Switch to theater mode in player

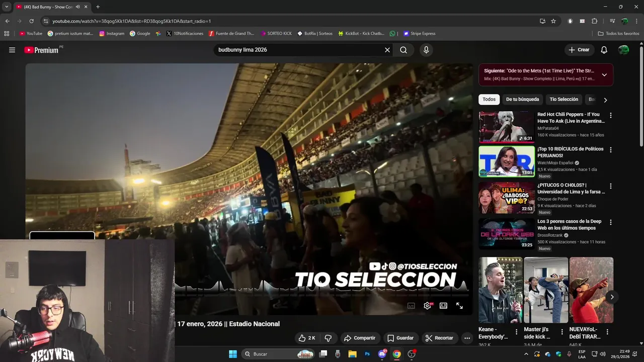(443, 306)
